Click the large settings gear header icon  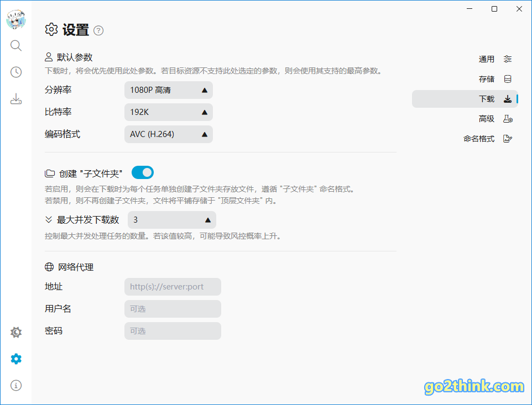(x=51, y=29)
